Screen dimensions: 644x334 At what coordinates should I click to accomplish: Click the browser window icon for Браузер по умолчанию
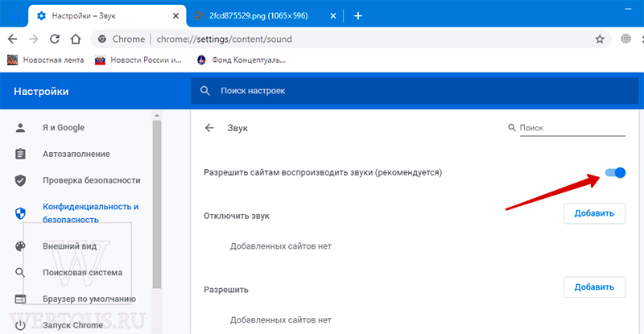(20, 299)
